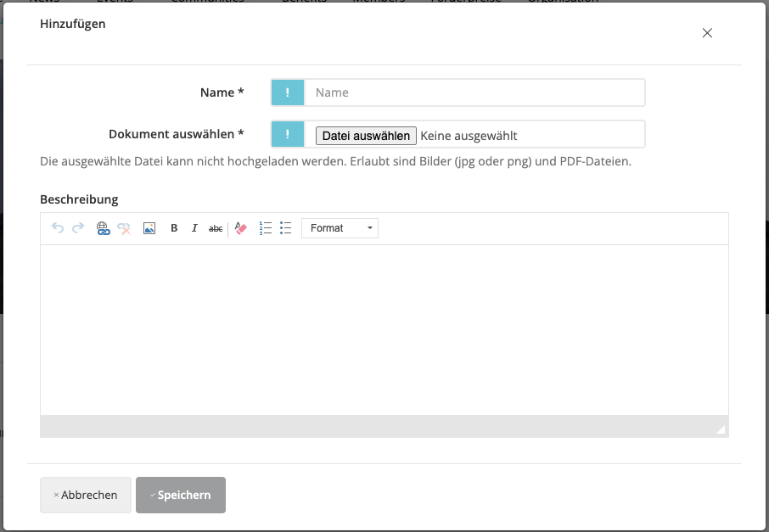Click the exclamation mark beside the Name field
This screenshot has height=532, width=769.
pos(288,92)
